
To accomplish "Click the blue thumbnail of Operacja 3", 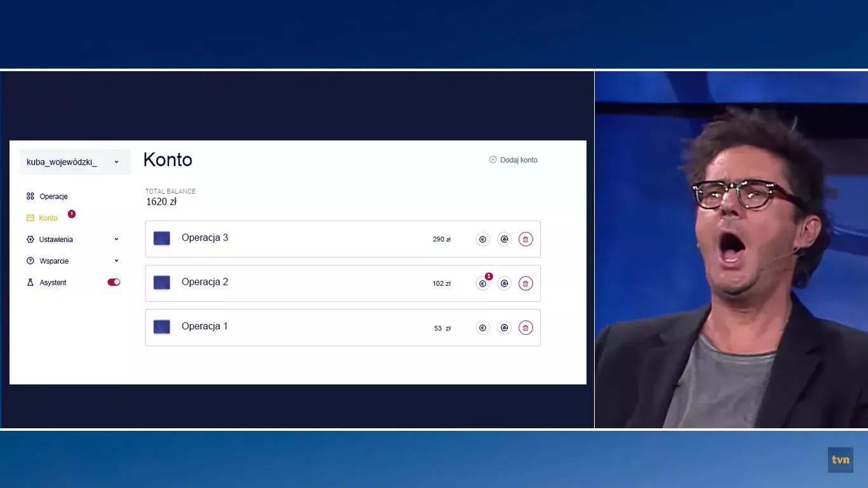I will 162,238.
